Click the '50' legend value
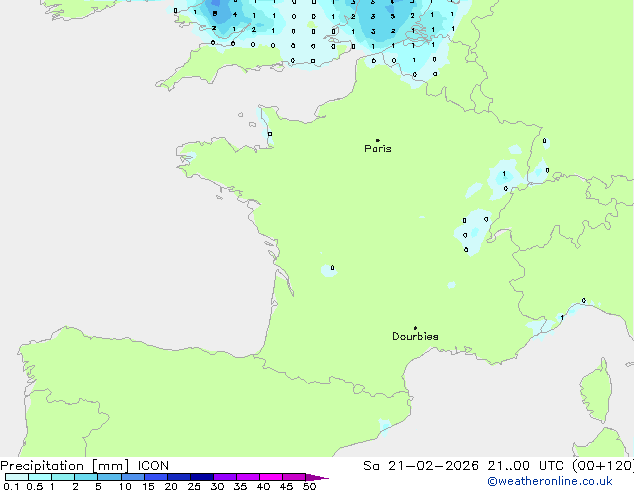 [310, 486]
